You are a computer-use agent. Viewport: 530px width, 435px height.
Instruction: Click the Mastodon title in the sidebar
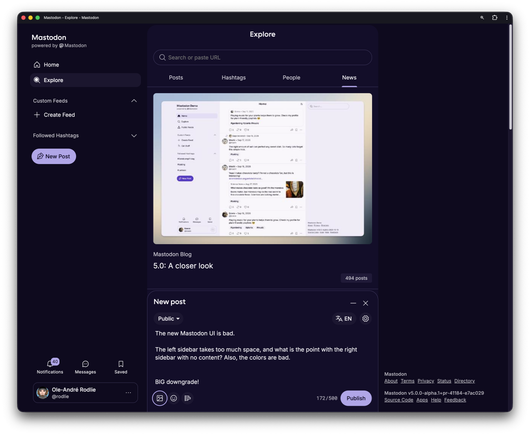tap(49, 38)
